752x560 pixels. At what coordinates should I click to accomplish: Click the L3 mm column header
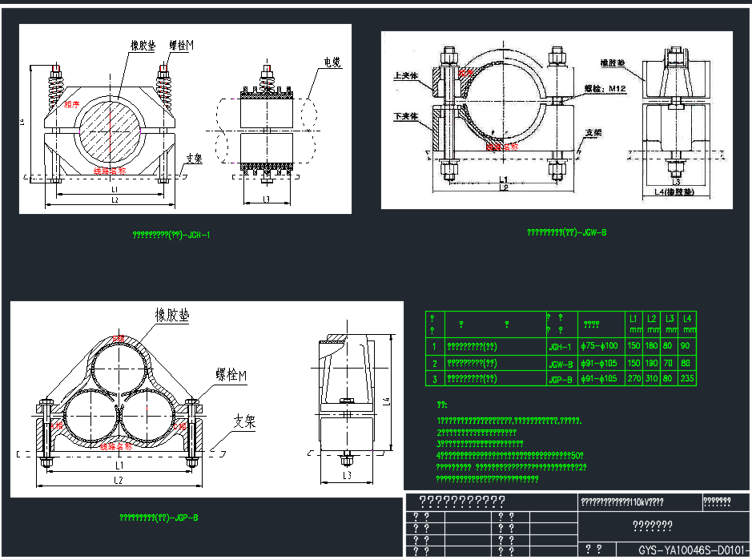pyautogui.click(x=670, y=324)
